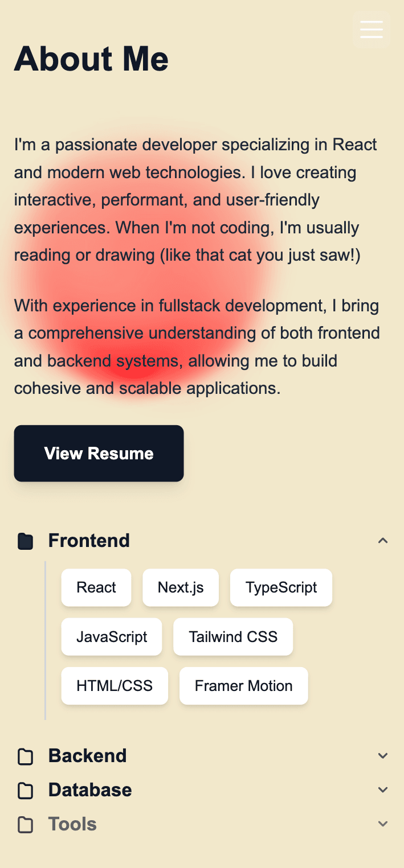
Task: Collapse the Frontend section chevron
Action: tap(383, 541)
